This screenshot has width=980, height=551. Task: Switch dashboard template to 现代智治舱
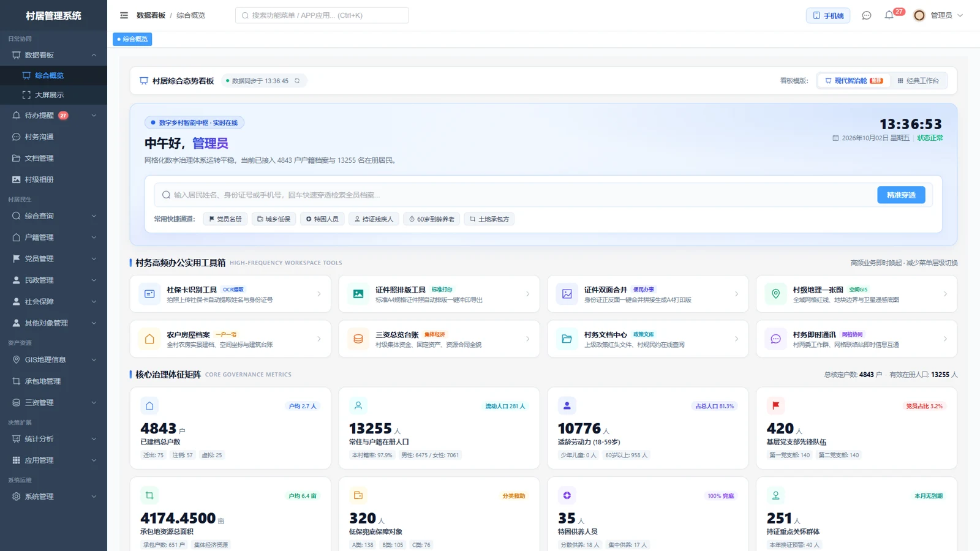tap(854, 81)
